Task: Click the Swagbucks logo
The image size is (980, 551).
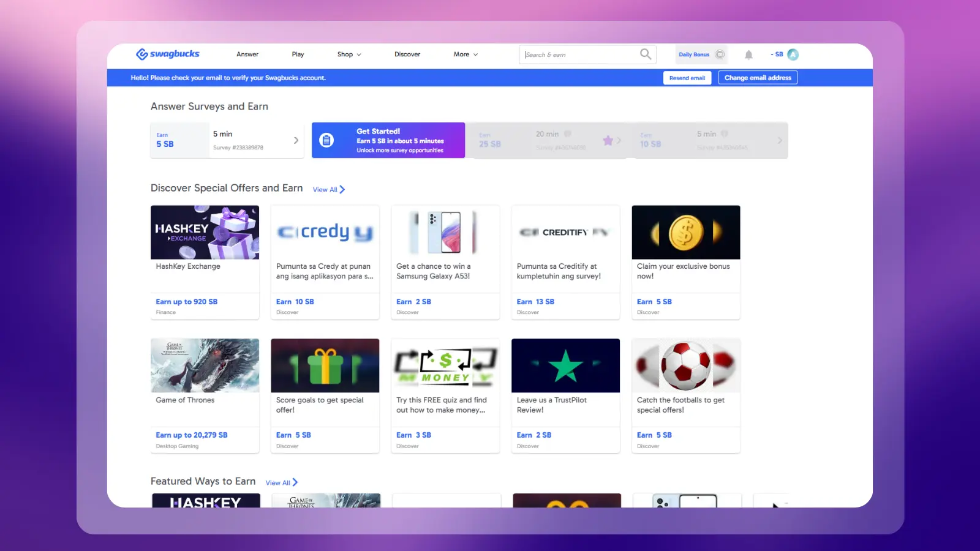Action: pos(168,54)
